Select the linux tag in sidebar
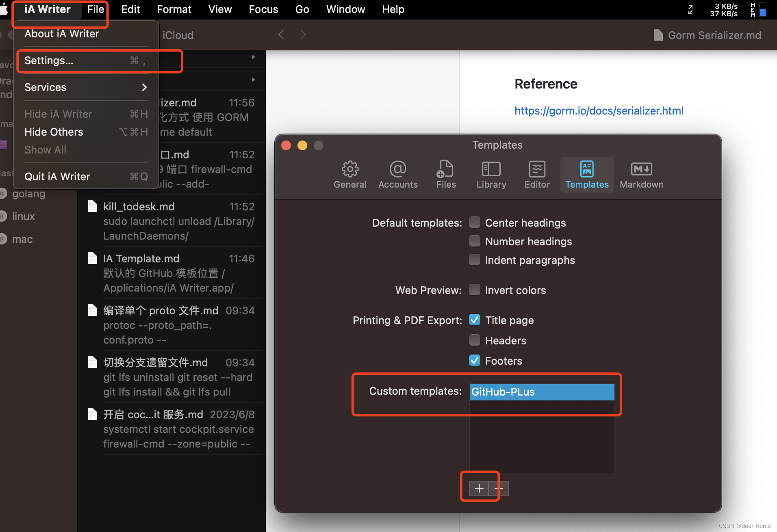Viewport: 777px width, 532px height. tap(24, 216)
